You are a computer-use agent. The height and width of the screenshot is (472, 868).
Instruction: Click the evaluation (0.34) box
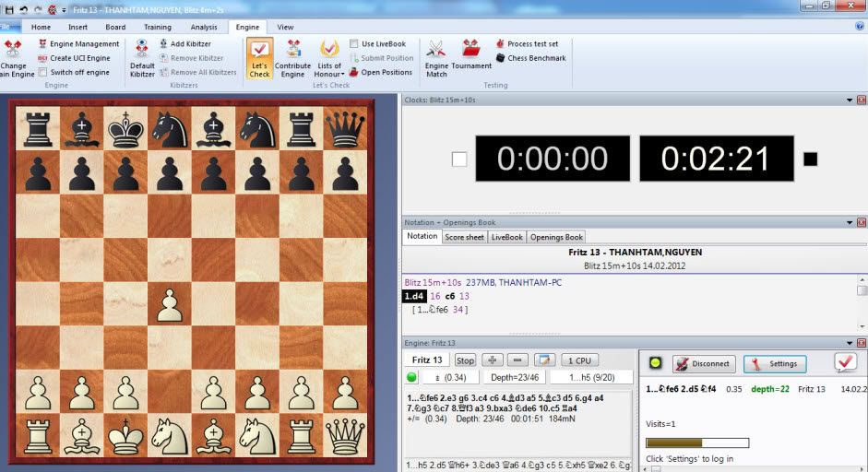(450, 377)
